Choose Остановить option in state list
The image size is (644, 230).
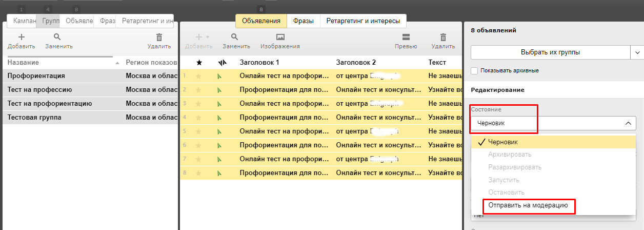click(506, 193)
